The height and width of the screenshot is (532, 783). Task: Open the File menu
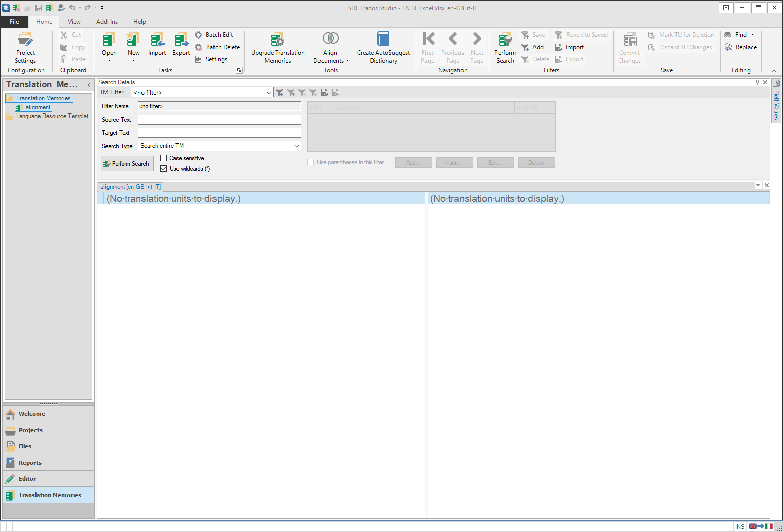(x=14, y=22)
